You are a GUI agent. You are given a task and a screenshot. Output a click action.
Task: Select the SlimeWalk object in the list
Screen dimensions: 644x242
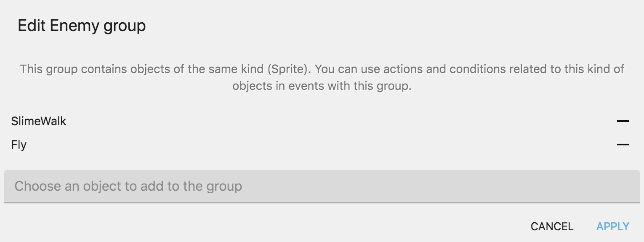tap(39, 121)
